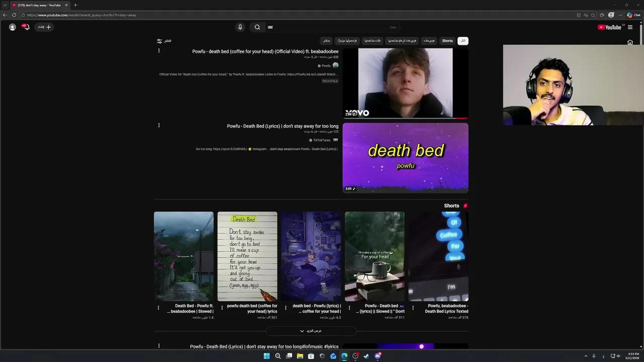Open the Powfu channel name link
Screen dimensions: 644x362
click(x=326, y=66)
